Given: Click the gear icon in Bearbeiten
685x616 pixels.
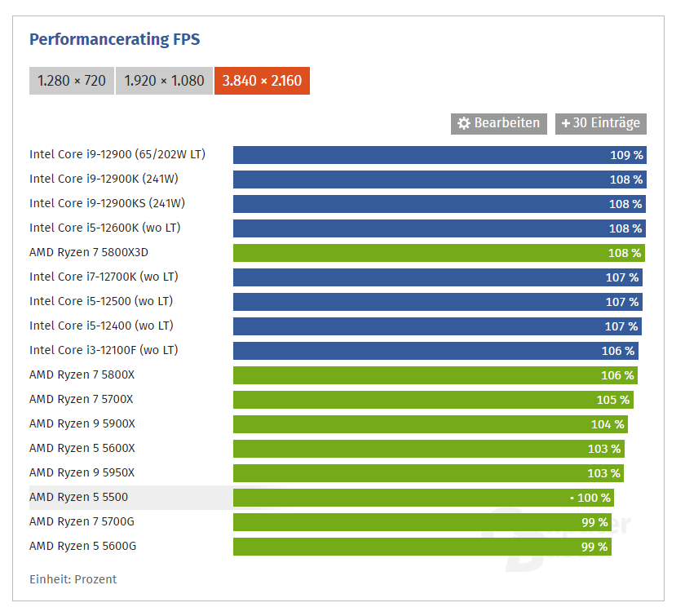Looking at the screenshot, I should (464, 124).
